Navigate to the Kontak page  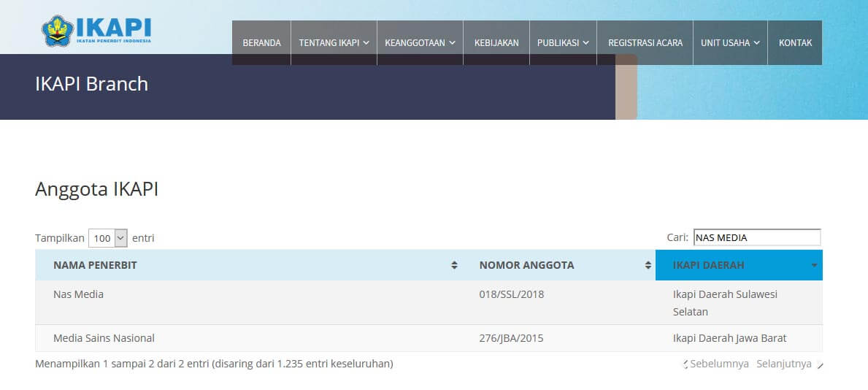point(795,43)
